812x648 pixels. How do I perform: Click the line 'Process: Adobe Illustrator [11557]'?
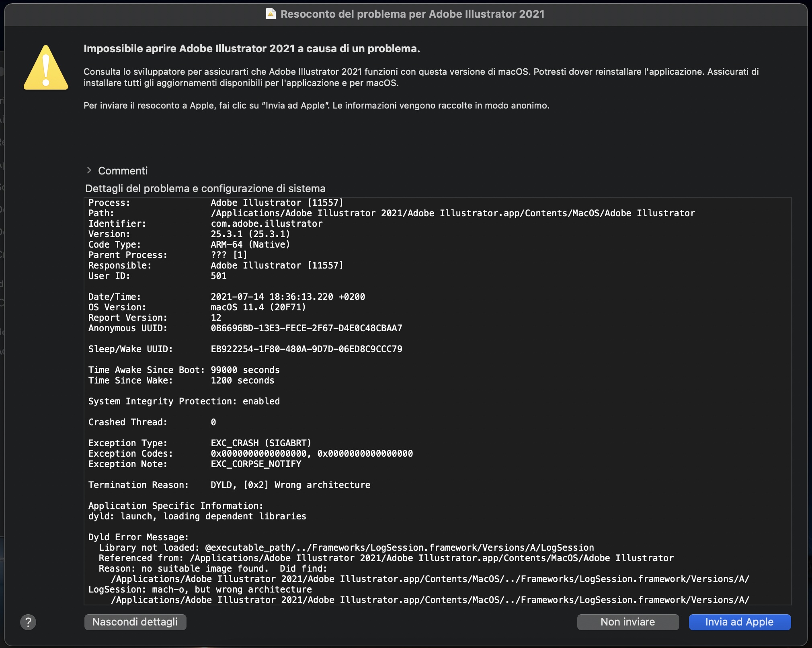point(216,203)
